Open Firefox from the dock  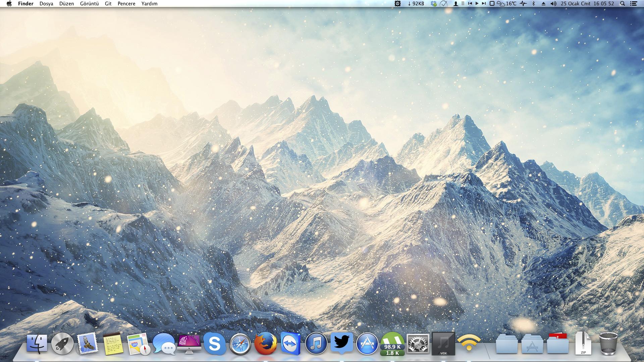coord(265,344)
